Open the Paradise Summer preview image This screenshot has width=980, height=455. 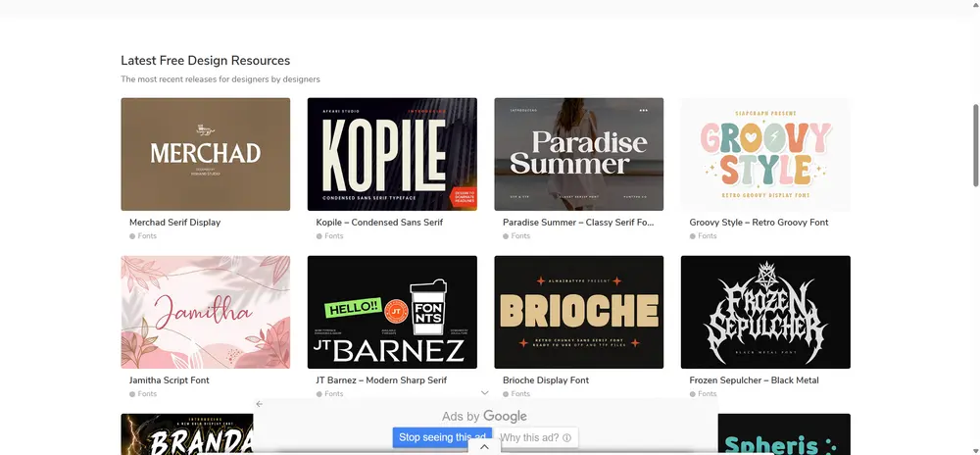point(579,154)
